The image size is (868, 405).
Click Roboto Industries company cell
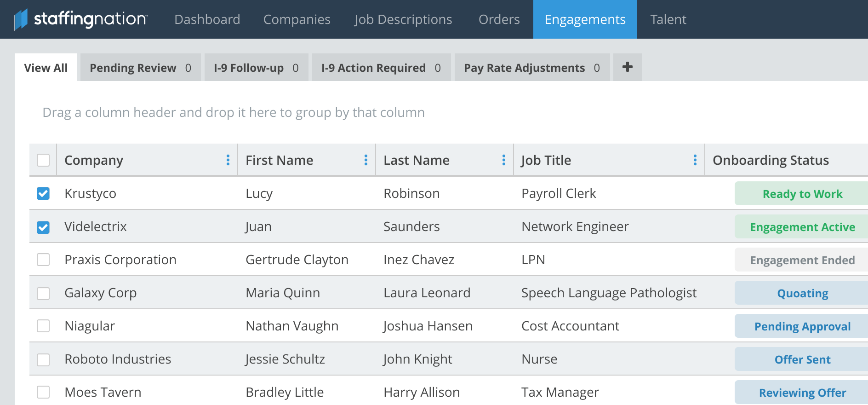pyautogui.click(x=118, y=359)
